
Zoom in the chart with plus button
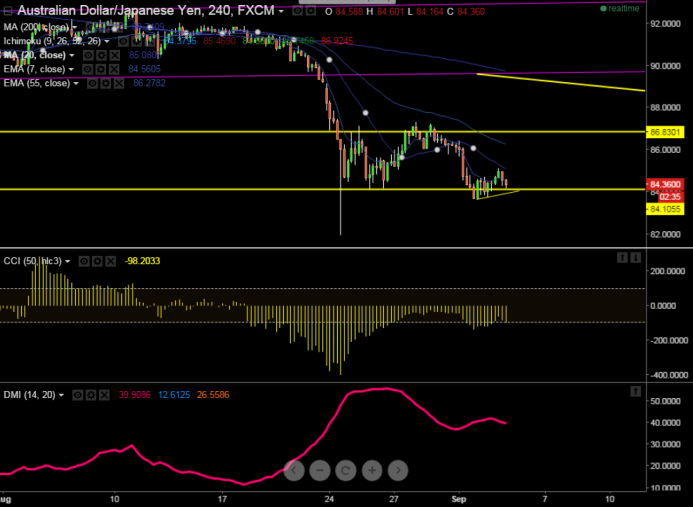(372, 470)
